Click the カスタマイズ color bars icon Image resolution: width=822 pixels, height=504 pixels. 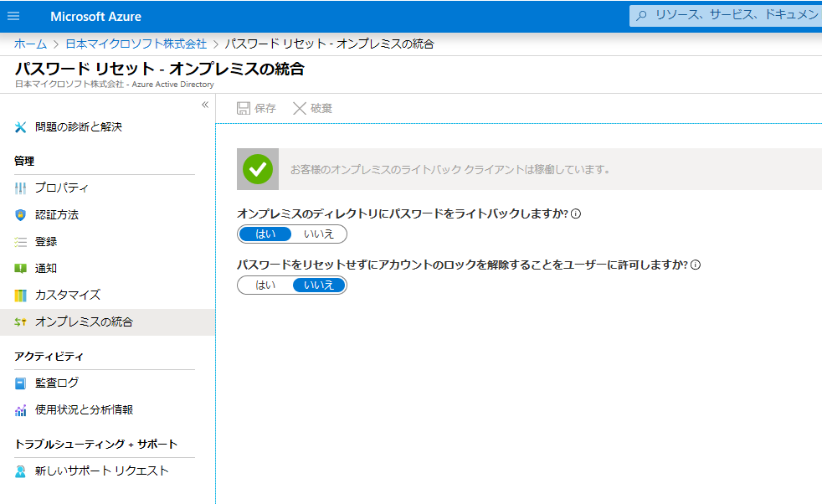coord(20,296)
